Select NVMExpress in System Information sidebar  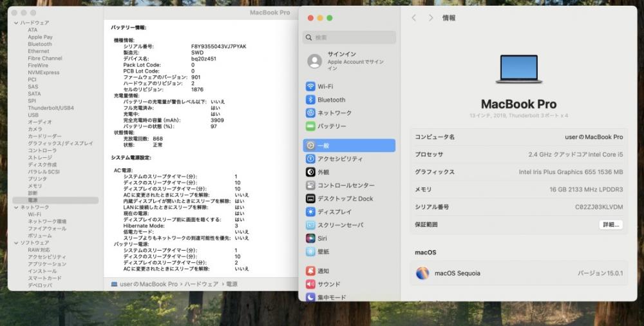point(44,72)
